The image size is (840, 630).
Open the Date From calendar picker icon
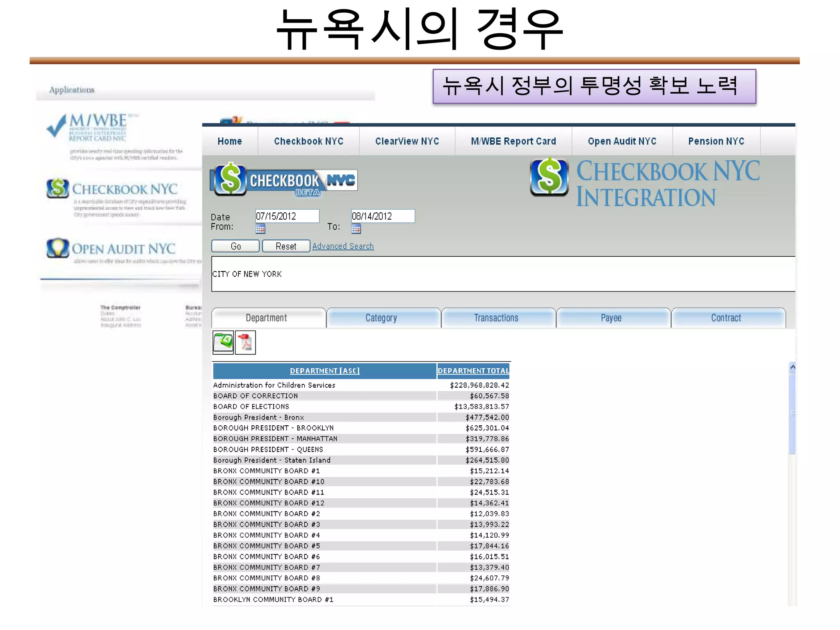tap(260, 228)
